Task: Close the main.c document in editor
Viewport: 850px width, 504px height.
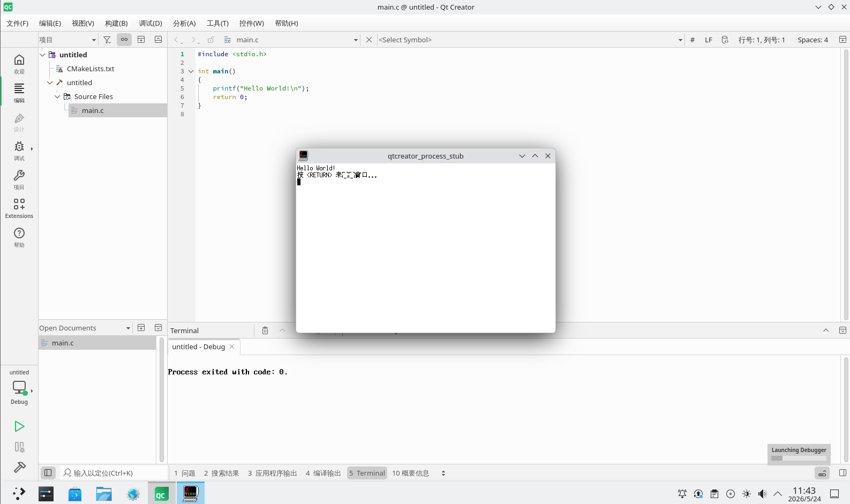Action: (369, 40)
